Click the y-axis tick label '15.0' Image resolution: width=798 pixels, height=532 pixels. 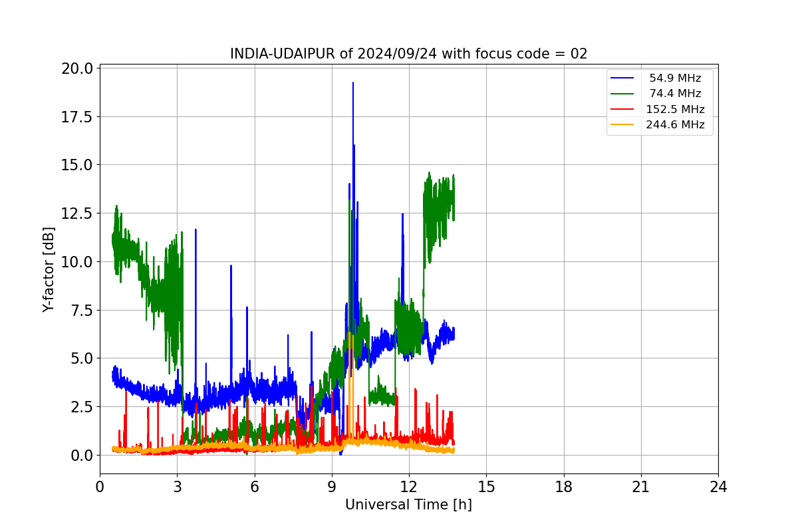pyautogui.click(x=76, y=165)
